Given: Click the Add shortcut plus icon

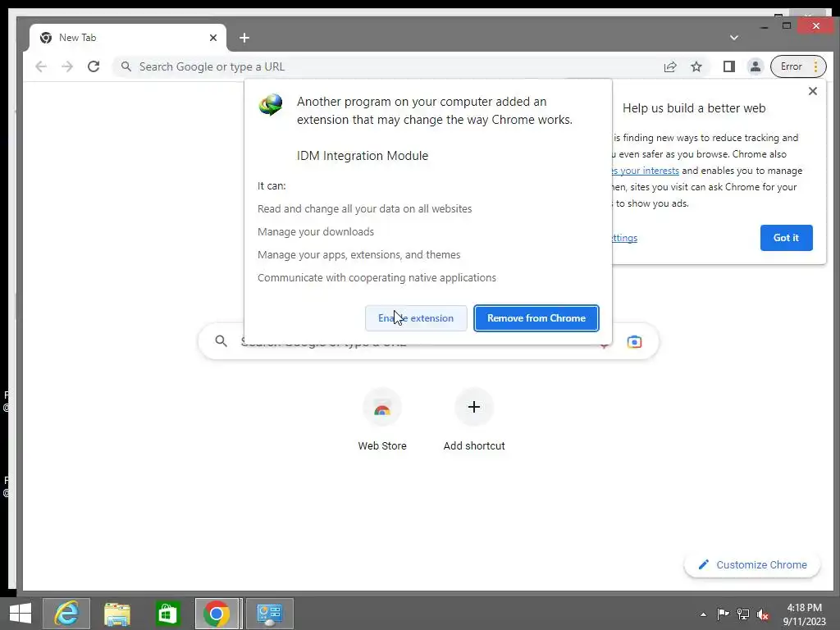Looking at the screenshot, I should point(474,407).
